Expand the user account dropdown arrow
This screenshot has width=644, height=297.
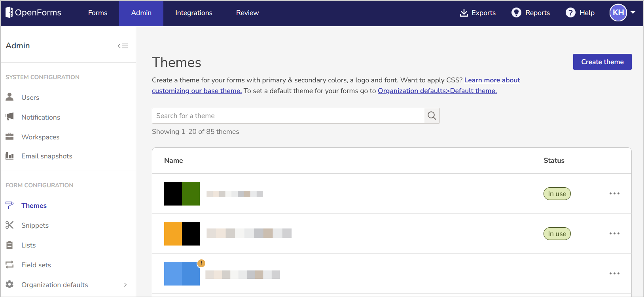click(633, 12)
